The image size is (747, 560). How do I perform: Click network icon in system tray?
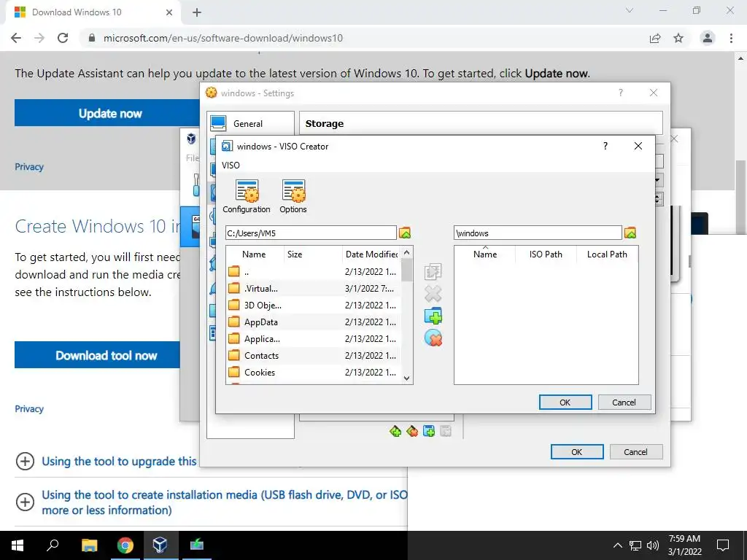(635, 545)
